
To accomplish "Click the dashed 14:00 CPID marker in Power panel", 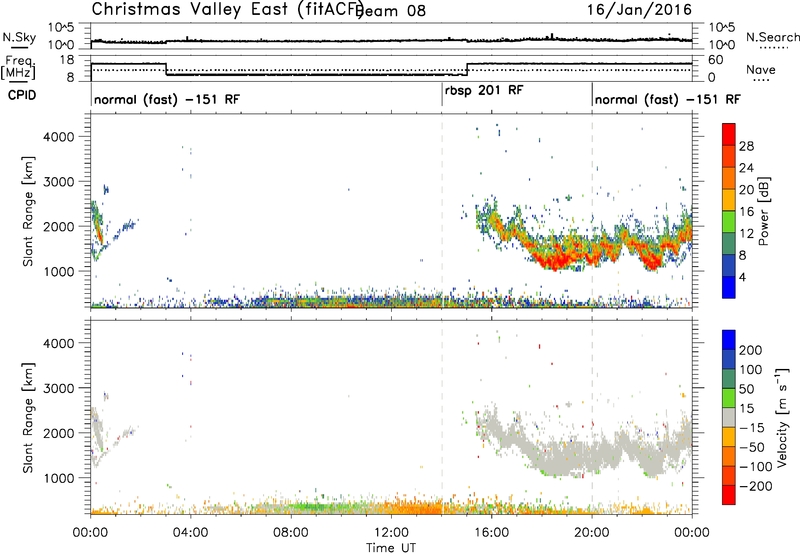I will (x=442, y=211).
